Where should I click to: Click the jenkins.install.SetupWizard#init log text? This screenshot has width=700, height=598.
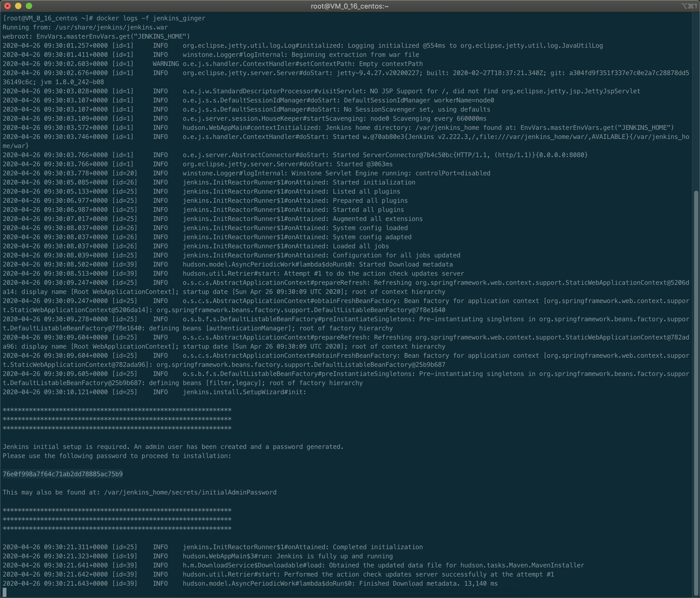[x=244, y=392]
